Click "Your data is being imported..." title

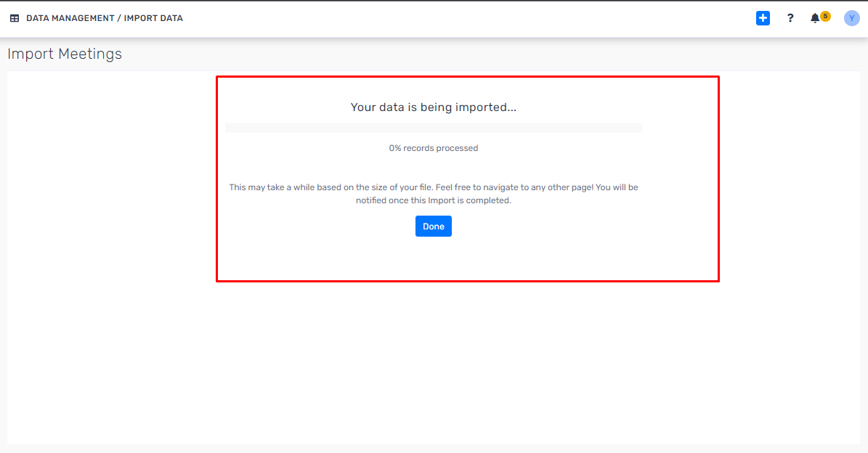[x=434, y=107]
